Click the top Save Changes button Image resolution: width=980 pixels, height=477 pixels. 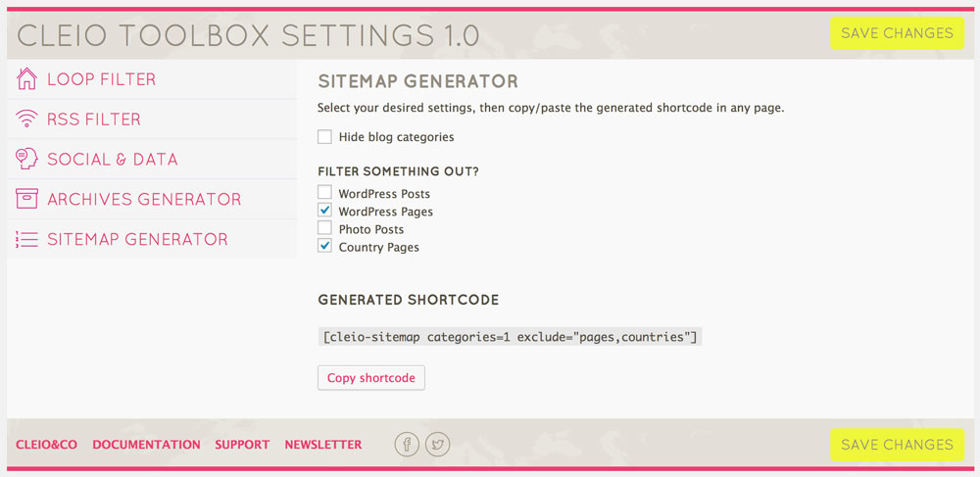click(897, 33)
